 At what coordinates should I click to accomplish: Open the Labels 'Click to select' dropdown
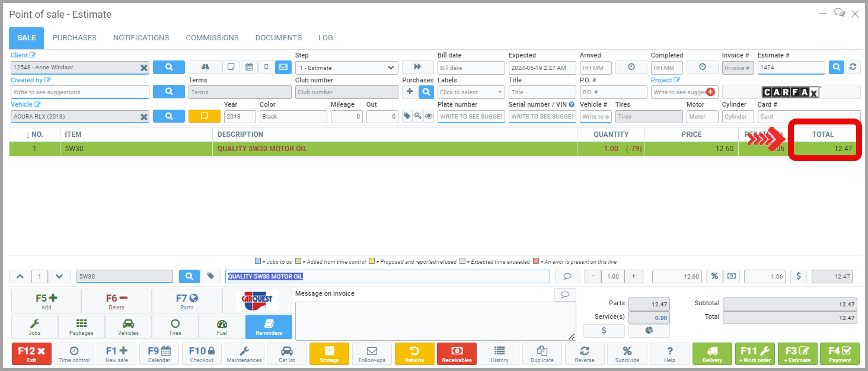471,92
